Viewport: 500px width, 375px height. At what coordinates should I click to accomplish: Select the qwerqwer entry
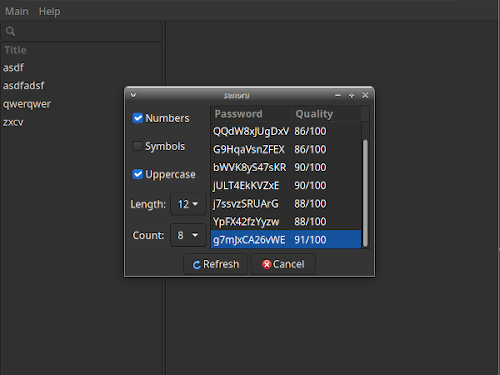(82, 104)
